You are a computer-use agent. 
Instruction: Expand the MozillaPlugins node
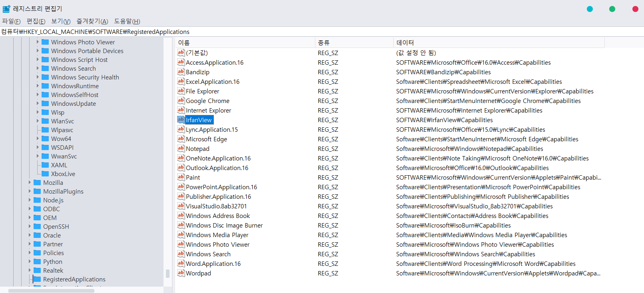pos(30,191)
